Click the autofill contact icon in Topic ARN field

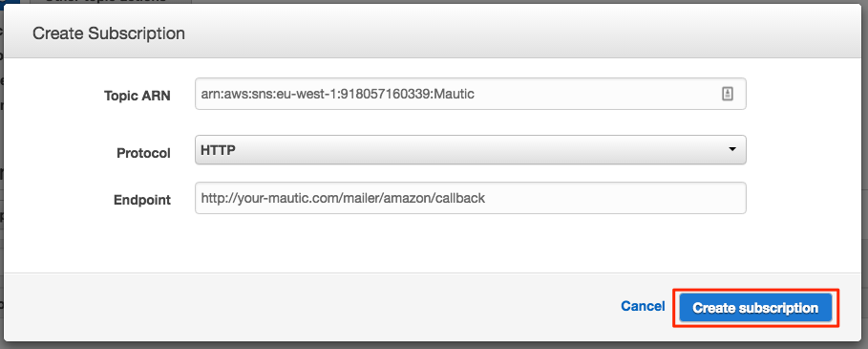tap(728, 94)
